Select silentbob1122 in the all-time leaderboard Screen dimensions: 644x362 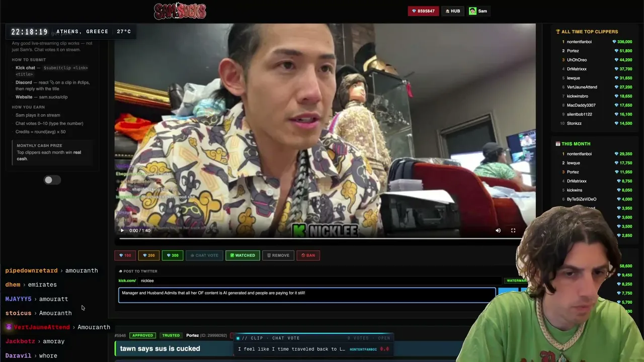[580, 114]
